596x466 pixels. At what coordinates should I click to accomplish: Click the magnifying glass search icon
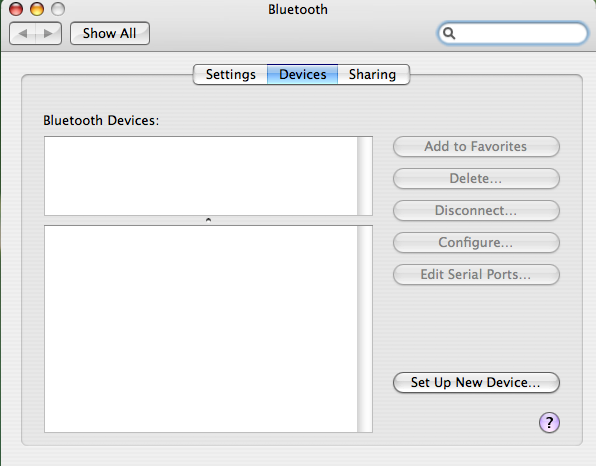tap(449, 33)
